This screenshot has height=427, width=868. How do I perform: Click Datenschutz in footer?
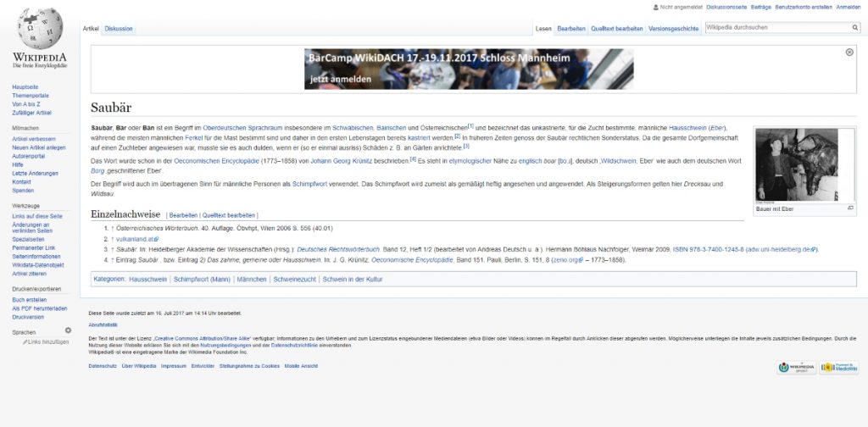[103, 366]
